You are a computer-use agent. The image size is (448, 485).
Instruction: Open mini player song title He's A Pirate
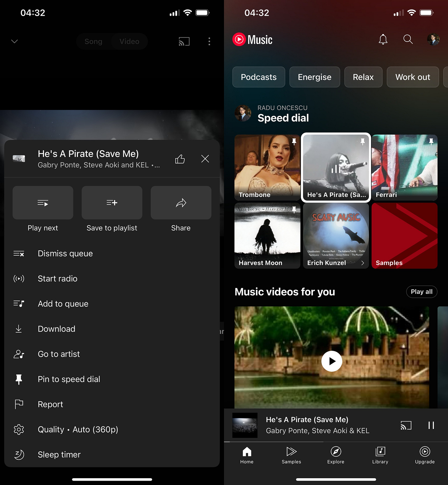(x=307, y=420)
